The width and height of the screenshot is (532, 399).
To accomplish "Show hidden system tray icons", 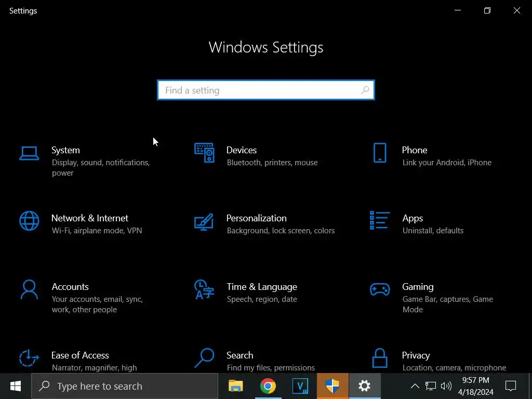I will [415, 386].
